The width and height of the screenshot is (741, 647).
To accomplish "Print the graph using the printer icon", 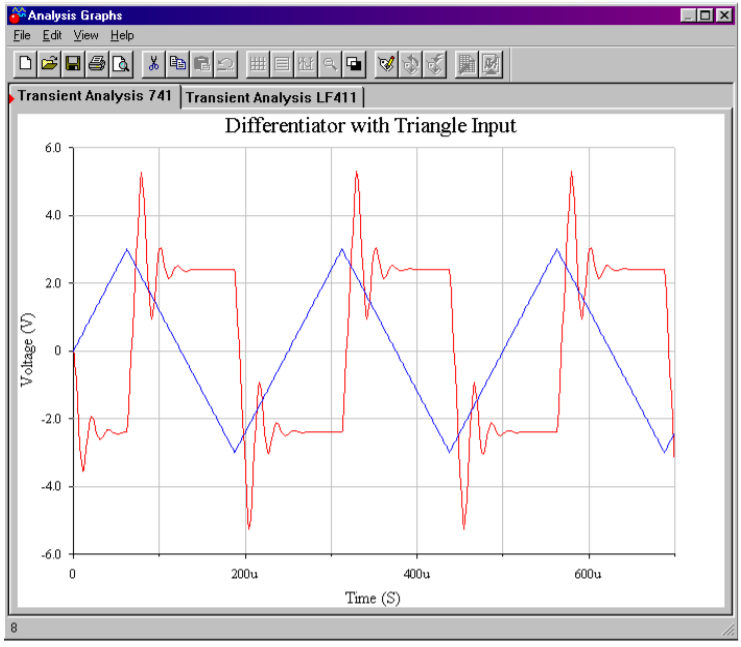I will click(96, 64).
